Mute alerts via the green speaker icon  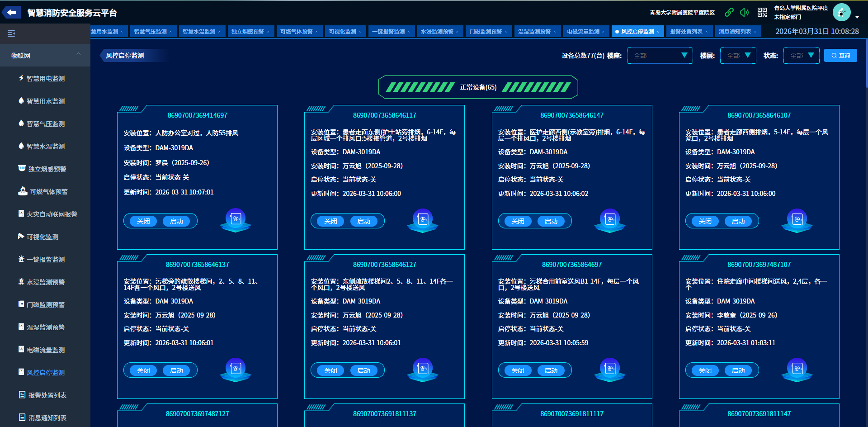pos(744,13)
